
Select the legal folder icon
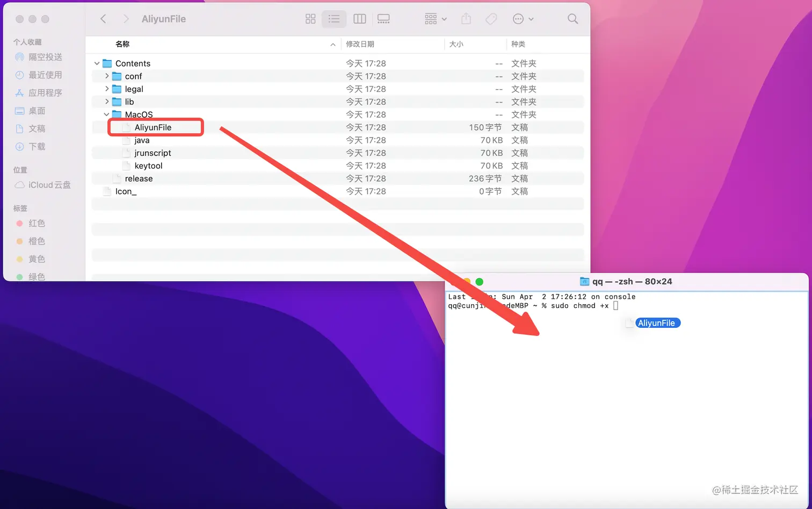[x=117, y=89]
